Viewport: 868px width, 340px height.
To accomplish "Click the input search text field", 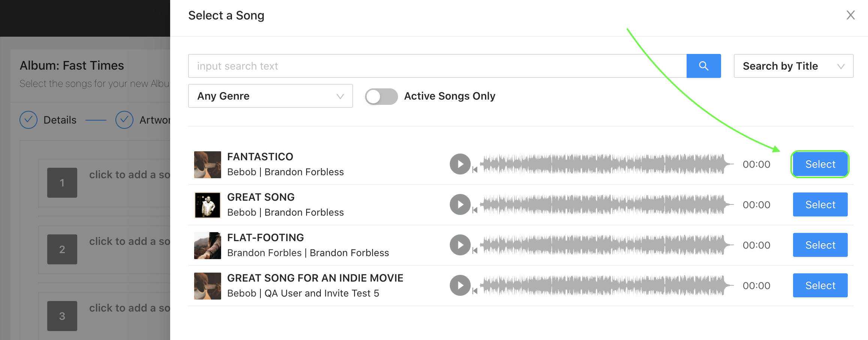I will (437, 66).
